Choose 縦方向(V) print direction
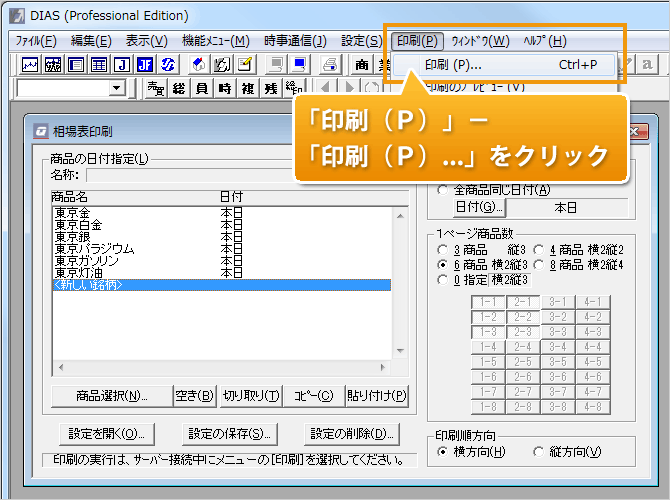Image resolution: width=670 pixels, height=500 pixels. pyautogui.click(x=539, y=452)
